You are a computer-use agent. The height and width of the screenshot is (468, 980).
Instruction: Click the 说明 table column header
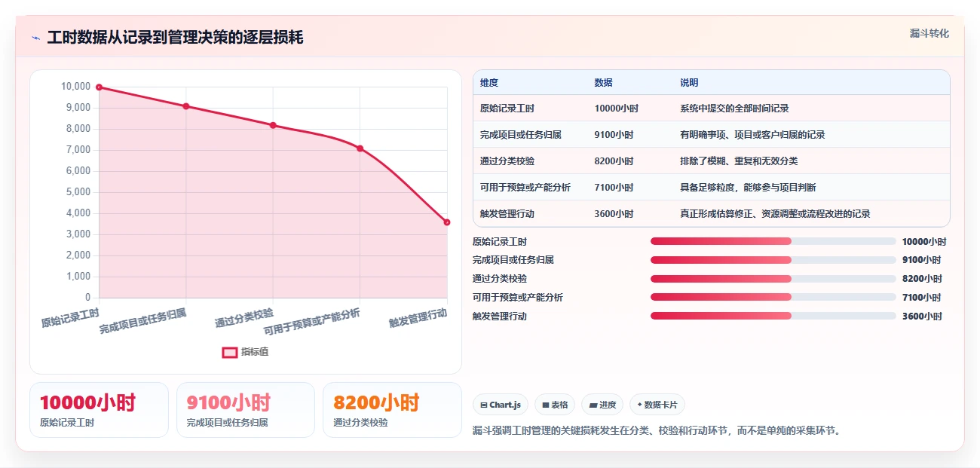pos(689,83)
